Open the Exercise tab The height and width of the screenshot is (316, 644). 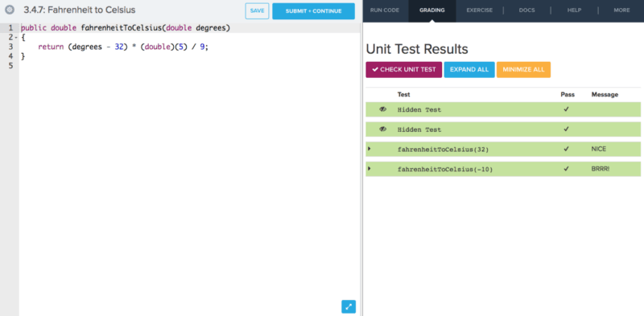pyautogui.click(x=479, y=10)
